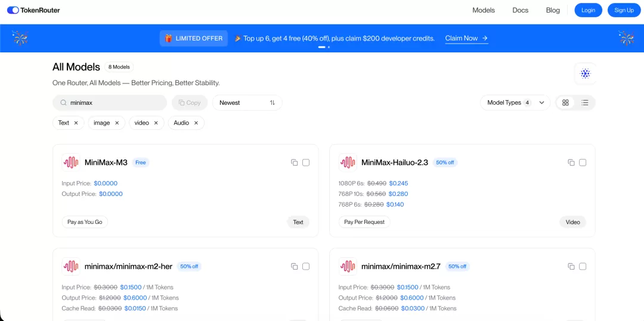This screenshot has width=644, height=321.
Task: Click minimax-m2-her Cache Read price $0.0150
Action: (x=135, y=308)
